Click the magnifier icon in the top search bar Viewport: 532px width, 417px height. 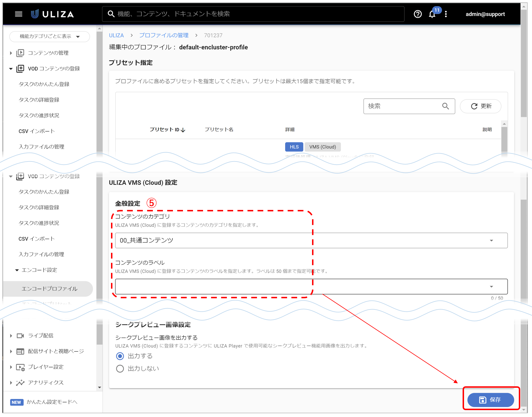(x=111, y=14)
